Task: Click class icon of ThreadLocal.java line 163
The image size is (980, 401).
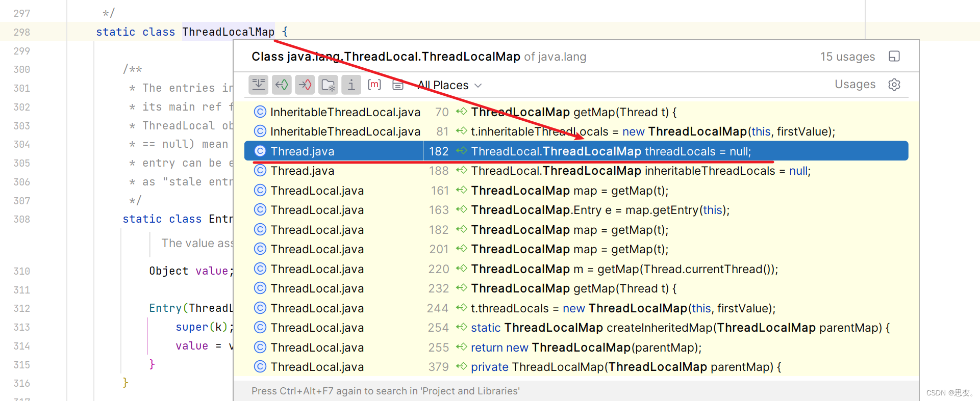Action: click(260, 209)
